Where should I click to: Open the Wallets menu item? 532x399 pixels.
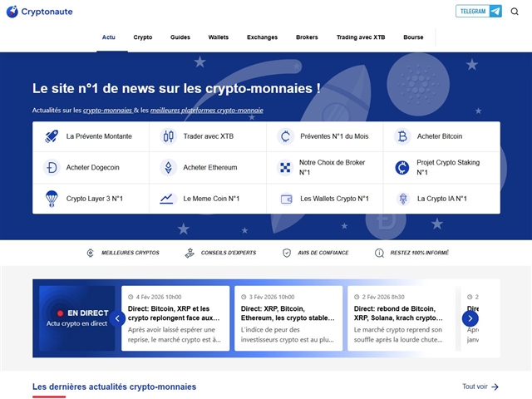tap(219, 37)
